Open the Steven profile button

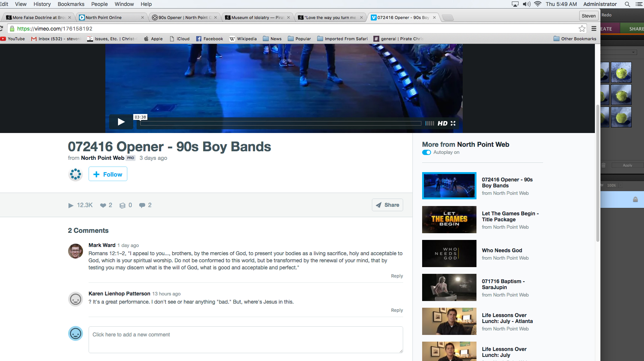(x=589, y=16)
